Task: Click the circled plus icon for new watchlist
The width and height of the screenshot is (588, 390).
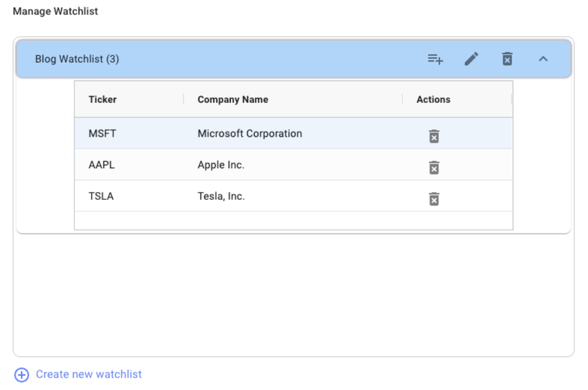Action: pyautogui.click(x=22, y=375)
